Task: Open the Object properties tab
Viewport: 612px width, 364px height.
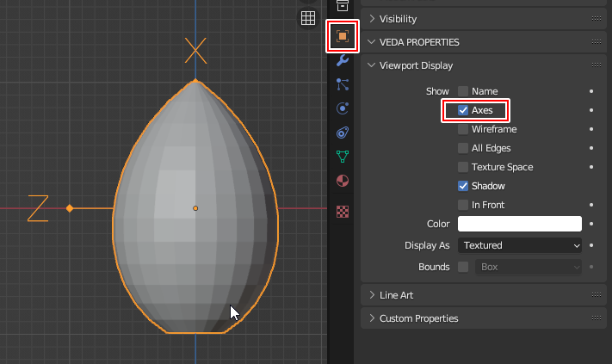Action: (342, 36)
